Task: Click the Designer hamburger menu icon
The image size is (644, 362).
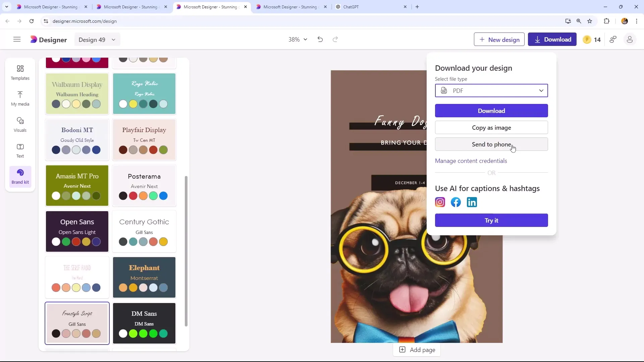Action: click(x=17, y=39)
